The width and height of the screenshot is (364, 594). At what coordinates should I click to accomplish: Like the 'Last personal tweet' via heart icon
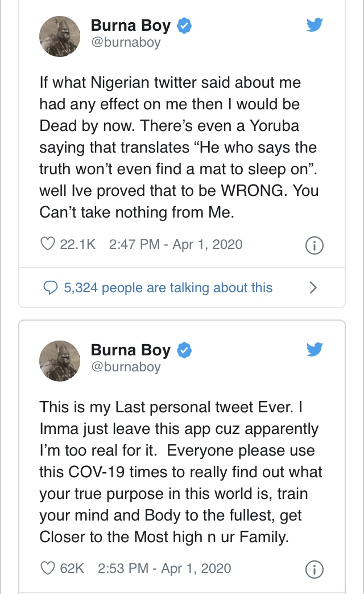[x=47, y=568]
